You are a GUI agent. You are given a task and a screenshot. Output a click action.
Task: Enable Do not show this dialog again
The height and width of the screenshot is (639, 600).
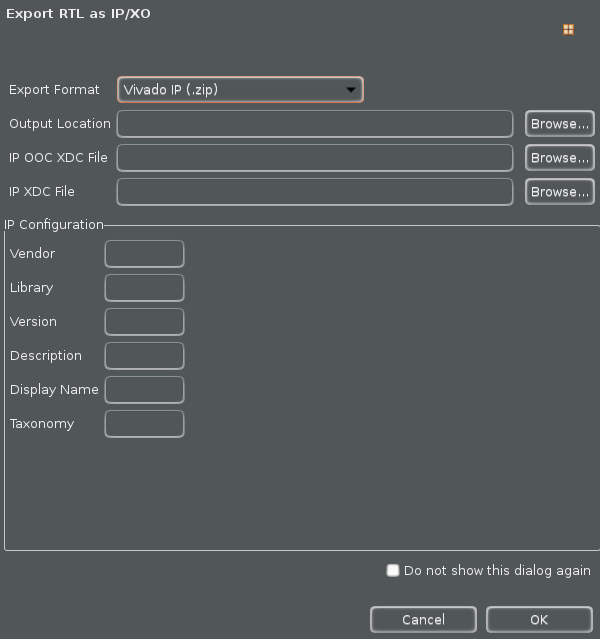click(393, 571)
